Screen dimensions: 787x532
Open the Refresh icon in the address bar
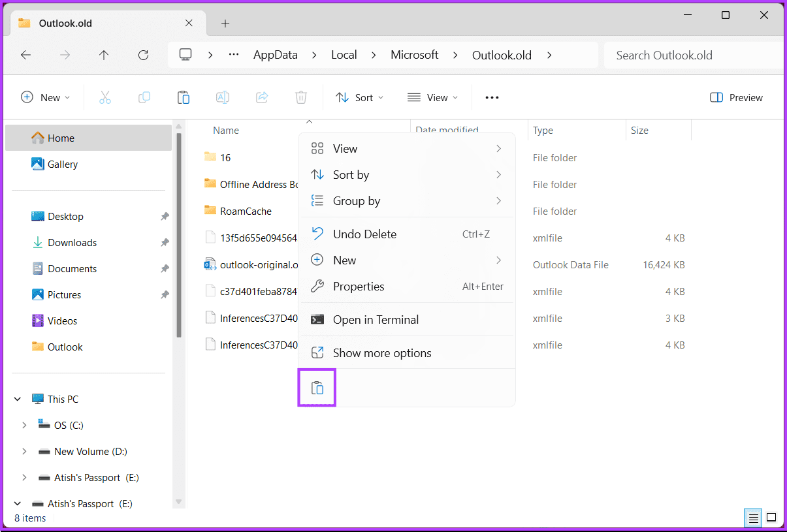[143, 55]
